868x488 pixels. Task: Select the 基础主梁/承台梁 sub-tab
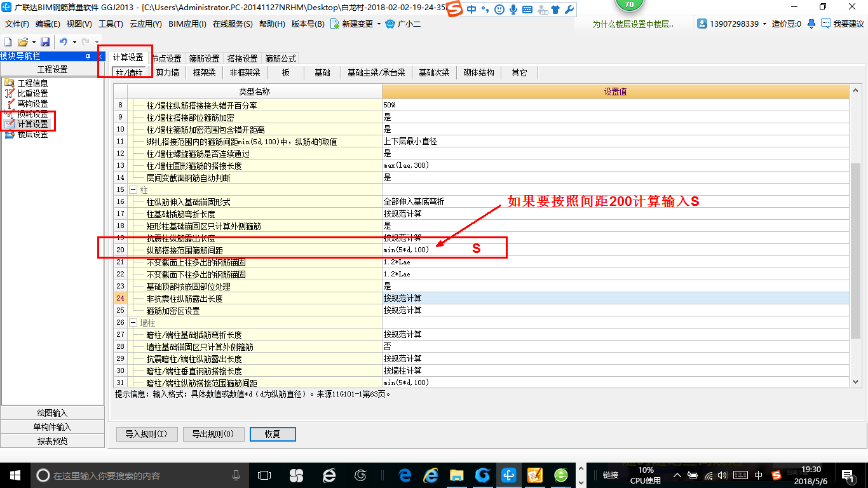tap(376, 72)
